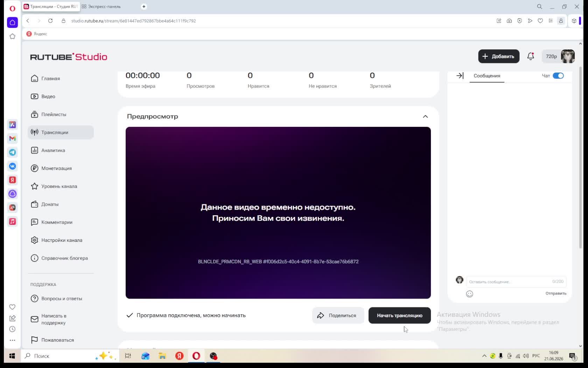Image resolution: width=588 pixels, height=368 pixels.
Task: Click browser tab search icon
Action: pos(539,6)
